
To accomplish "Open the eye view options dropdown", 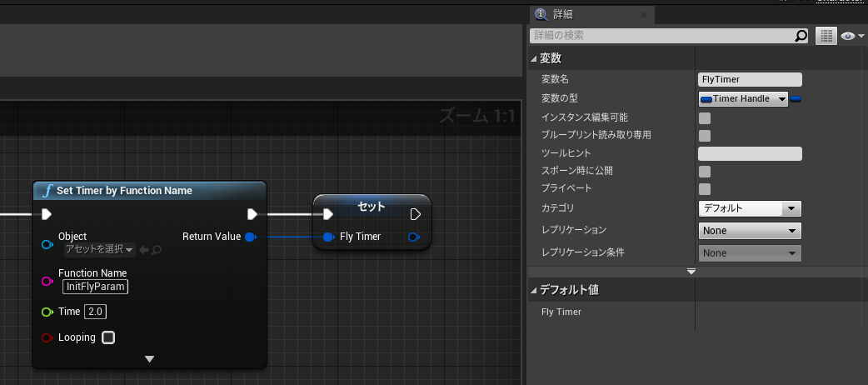I will point(852,37).
